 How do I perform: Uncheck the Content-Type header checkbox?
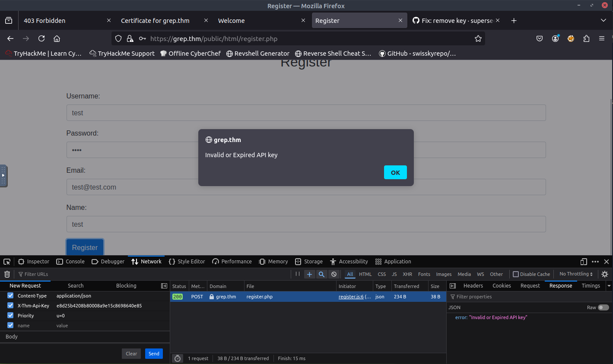10,296
